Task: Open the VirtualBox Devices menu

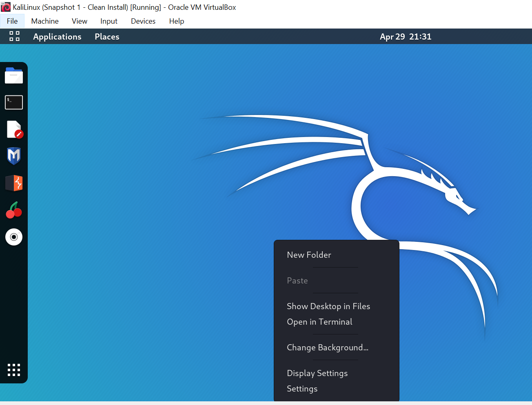Action: coord(143,21)
